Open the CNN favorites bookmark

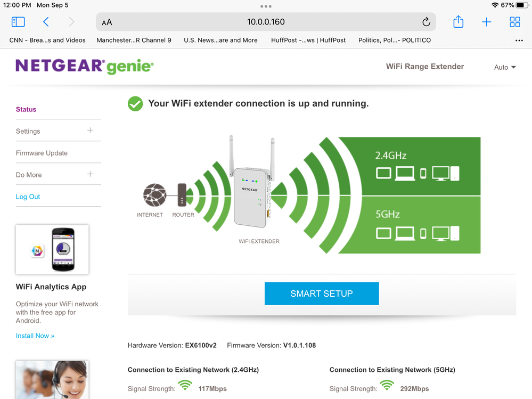[x=47, y=40]
